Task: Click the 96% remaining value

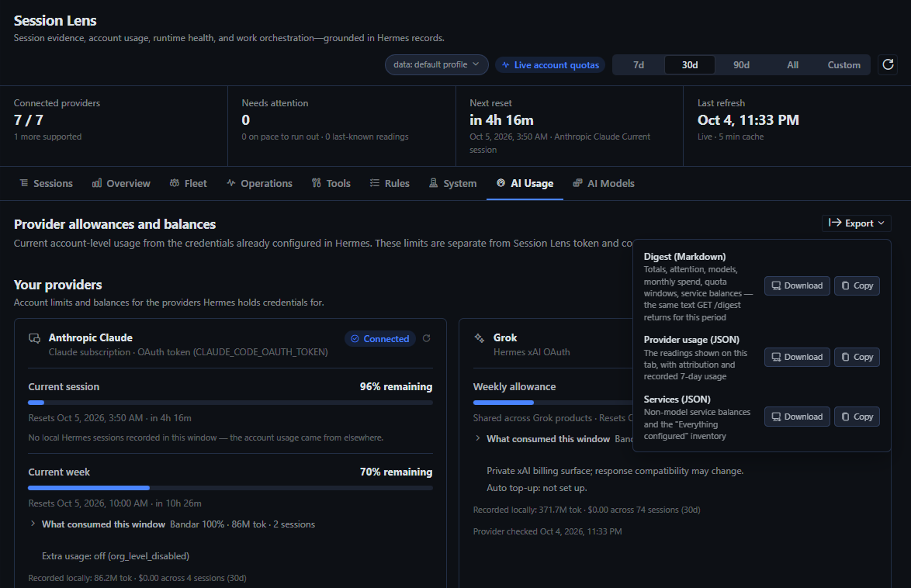Action: tap(396, 387)
